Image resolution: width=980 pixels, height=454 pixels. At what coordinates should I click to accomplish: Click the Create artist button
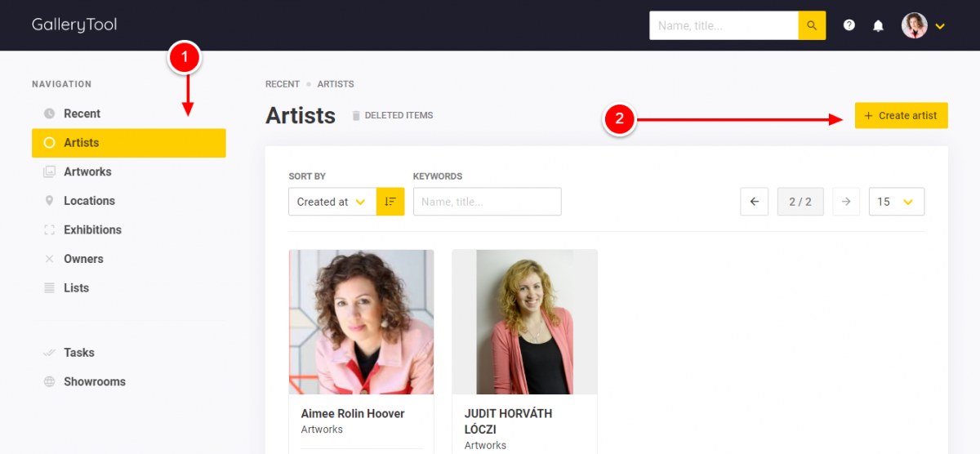point(902,115)
